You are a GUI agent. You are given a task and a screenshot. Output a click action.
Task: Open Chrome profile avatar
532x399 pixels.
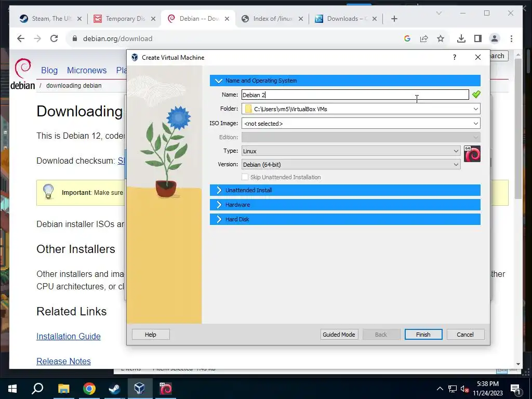pyautogui.click(x=495, y=38)
